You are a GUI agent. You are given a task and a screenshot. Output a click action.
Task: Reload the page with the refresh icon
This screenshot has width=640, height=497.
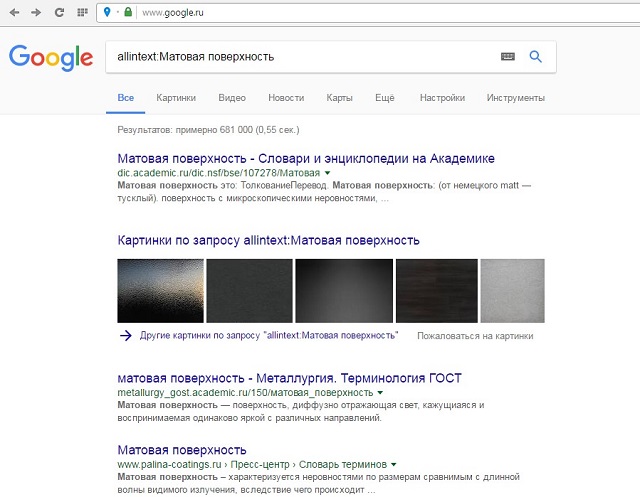point(59,12)
